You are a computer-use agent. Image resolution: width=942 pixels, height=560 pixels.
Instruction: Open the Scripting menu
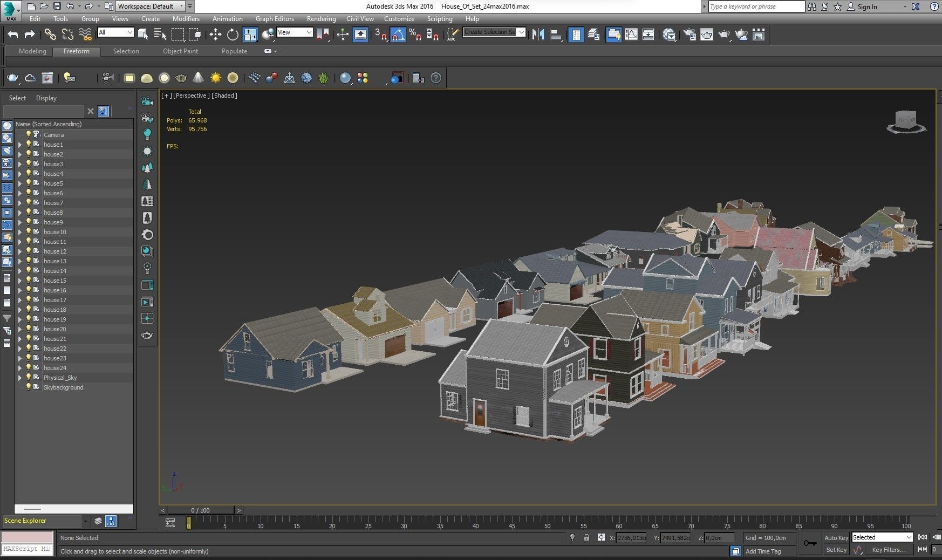coord(440,18)
